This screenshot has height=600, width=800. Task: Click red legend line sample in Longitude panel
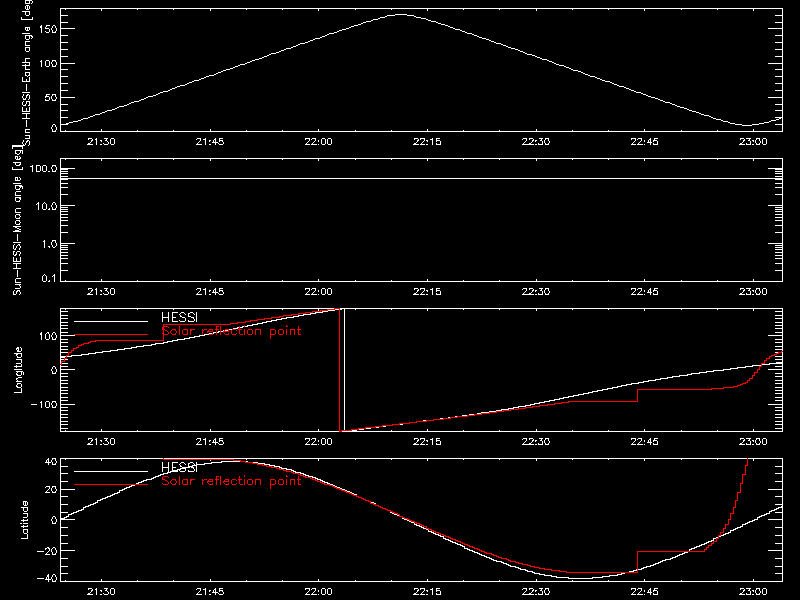(x=111, y=335)
